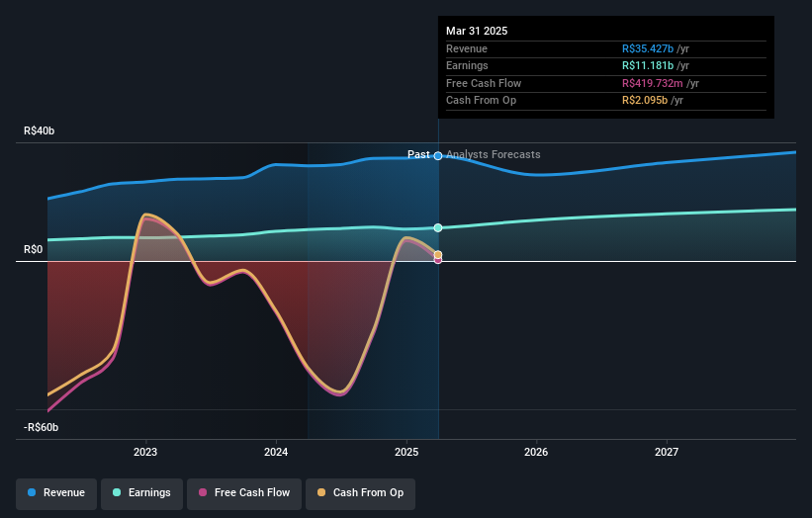Click the 2026 x-axis label

pos(536,452)
